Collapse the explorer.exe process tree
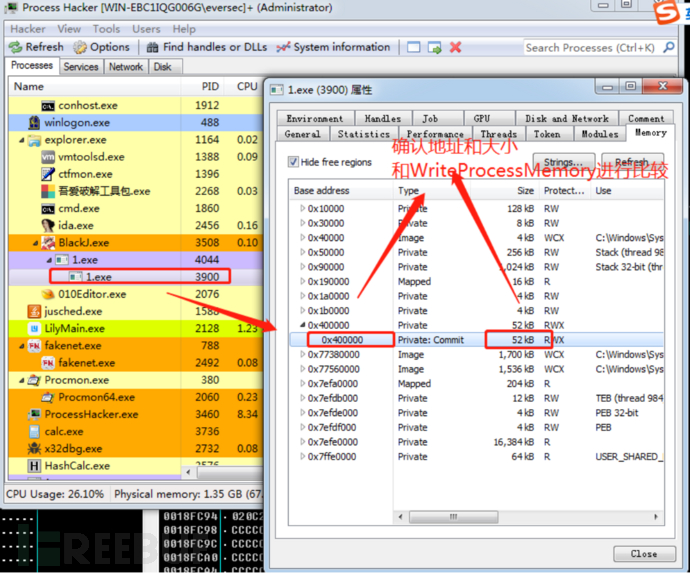Viewport: 690px width, 573px height. pos(21,140)
